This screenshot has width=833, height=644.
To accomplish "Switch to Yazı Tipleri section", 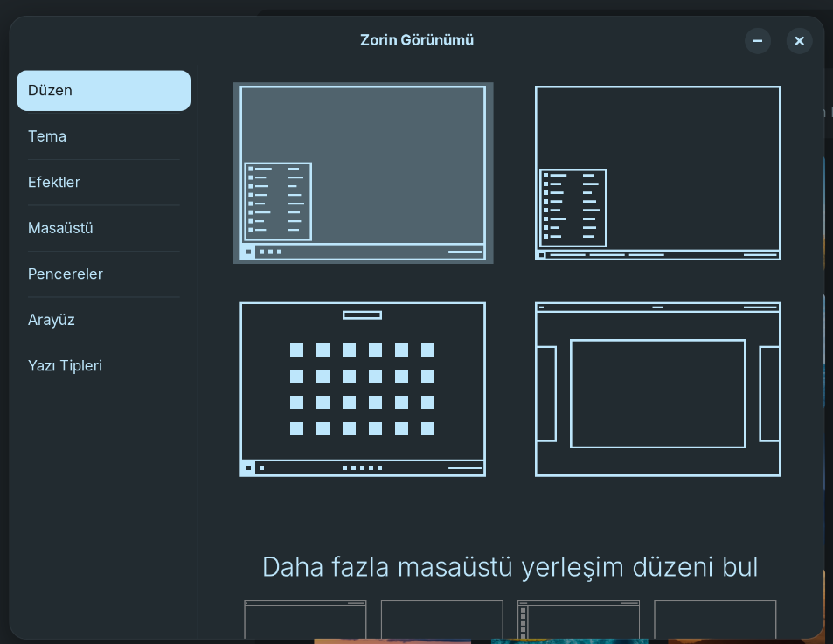I will [x=104, y=366].
